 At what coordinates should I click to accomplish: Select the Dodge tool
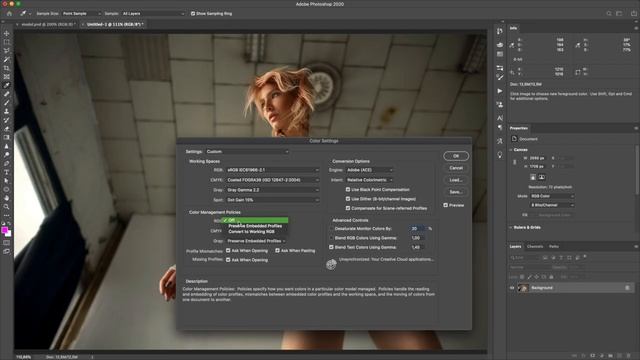[x=7, y=155]
